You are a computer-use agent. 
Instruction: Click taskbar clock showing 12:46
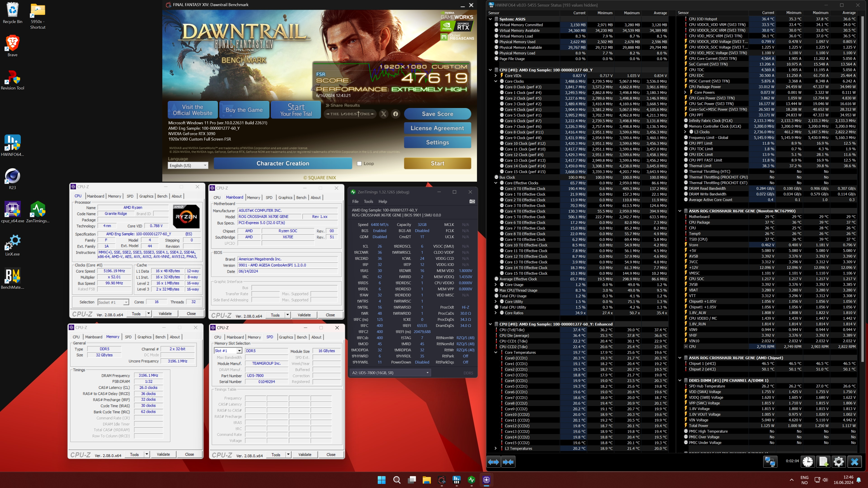tap(843, 480)
